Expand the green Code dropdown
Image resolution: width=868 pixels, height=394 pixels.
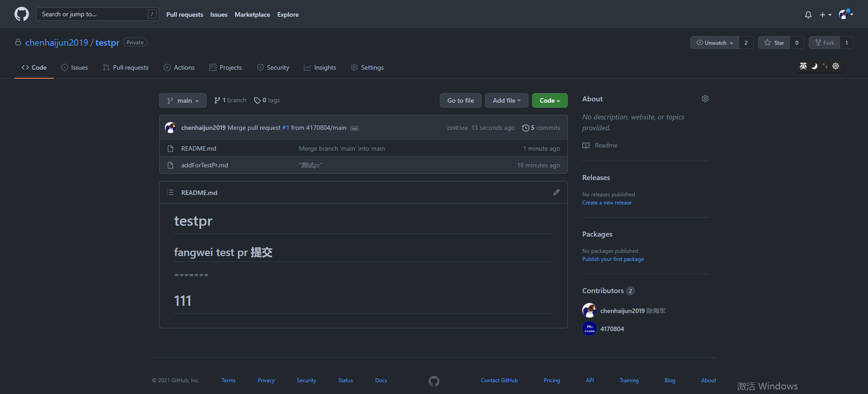click(x=550, y=100)
